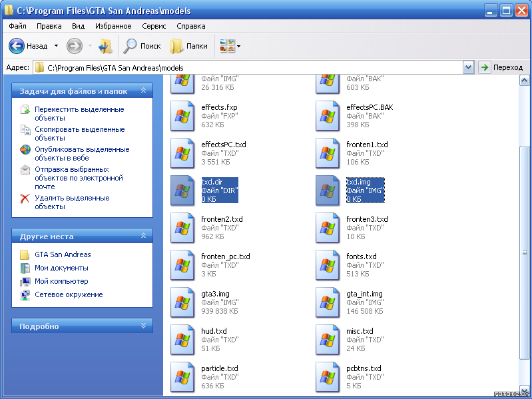
Task: Open the Избранное menu
Action: click(113, 26)
